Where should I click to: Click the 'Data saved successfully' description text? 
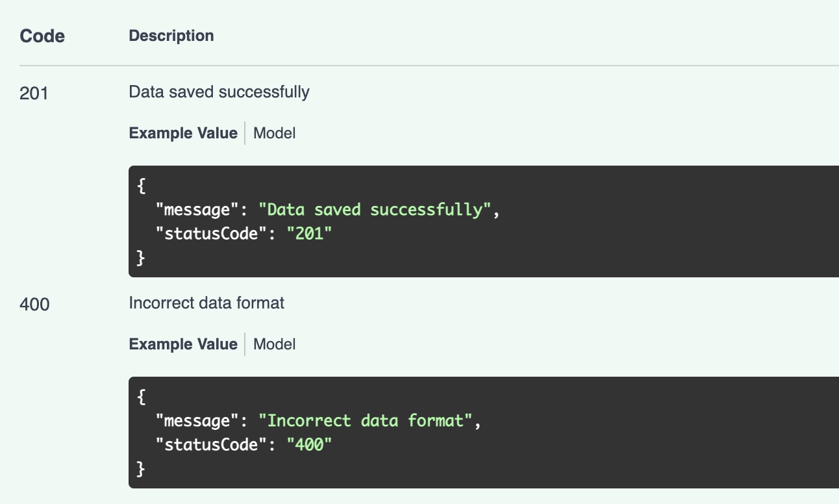[x=219, y=92]
